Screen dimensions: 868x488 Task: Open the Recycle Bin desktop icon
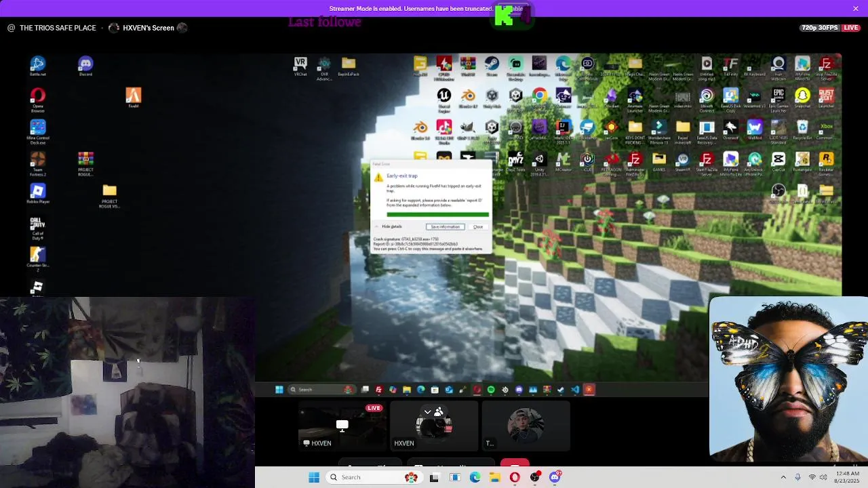[802, 129]
